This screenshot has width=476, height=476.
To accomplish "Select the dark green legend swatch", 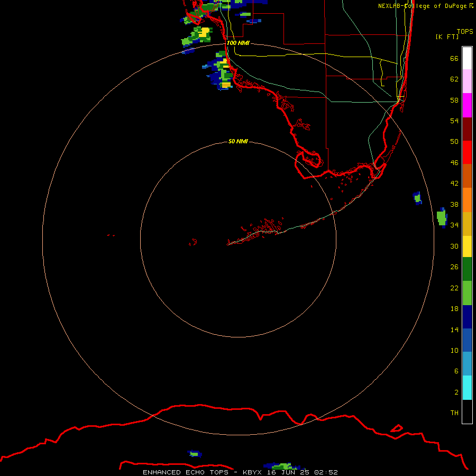I will point(467,269).
